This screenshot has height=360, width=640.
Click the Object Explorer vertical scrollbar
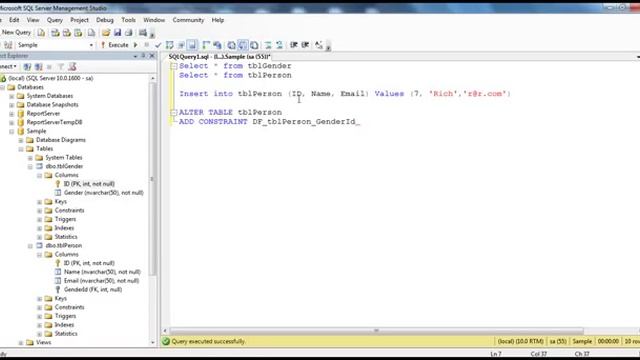click(153, 178)
